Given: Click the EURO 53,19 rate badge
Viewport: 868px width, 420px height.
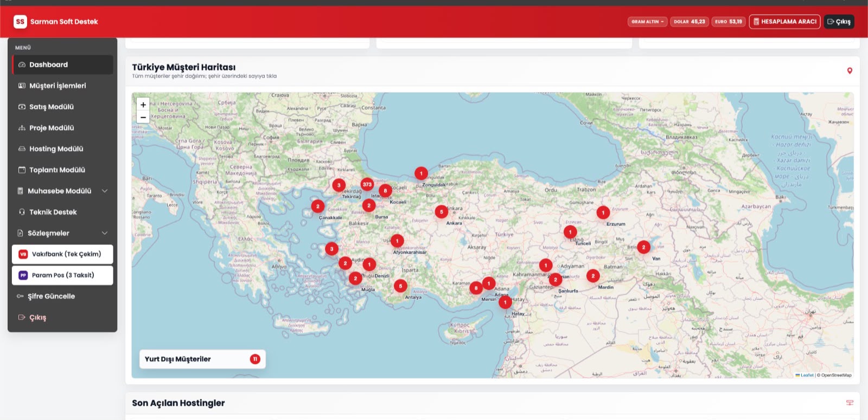Looking at the screenshot, I should click(x=729, y=22).
